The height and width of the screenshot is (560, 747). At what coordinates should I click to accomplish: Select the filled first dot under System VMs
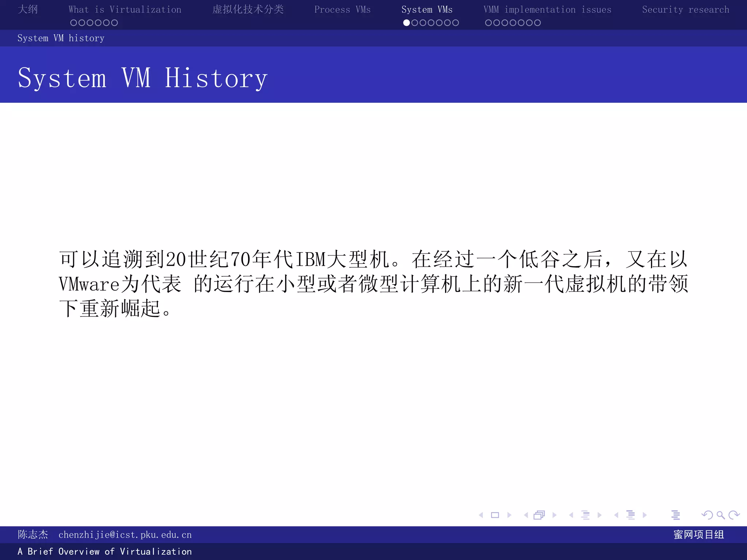406,23
